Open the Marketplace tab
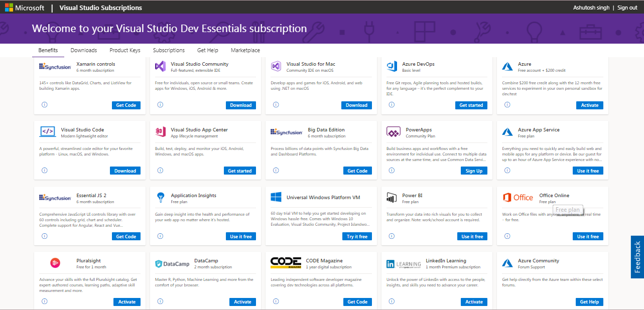This screenshot has width=644, height=310. point(245,50)
